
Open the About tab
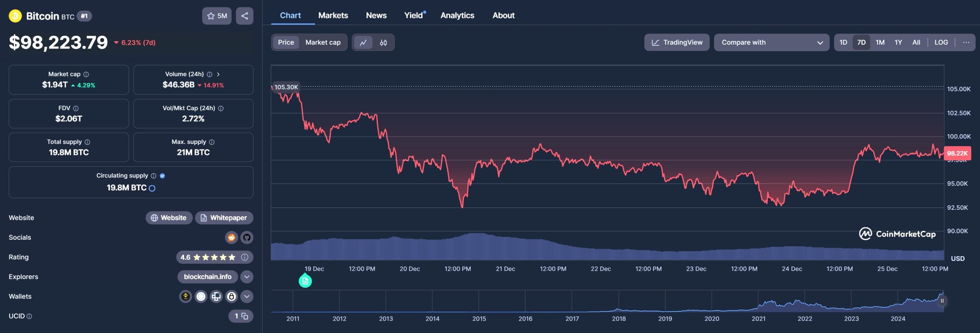503,15
